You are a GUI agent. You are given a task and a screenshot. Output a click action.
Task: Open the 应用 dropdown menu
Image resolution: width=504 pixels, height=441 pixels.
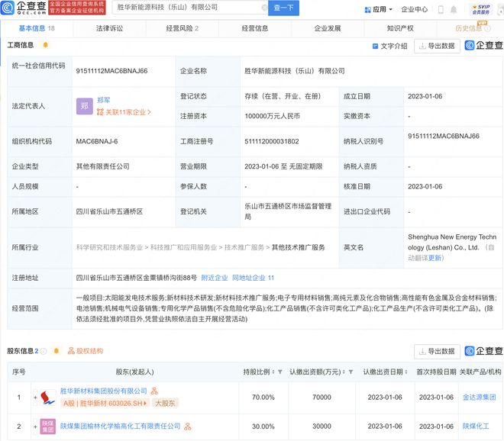click(x=379, y=10)
